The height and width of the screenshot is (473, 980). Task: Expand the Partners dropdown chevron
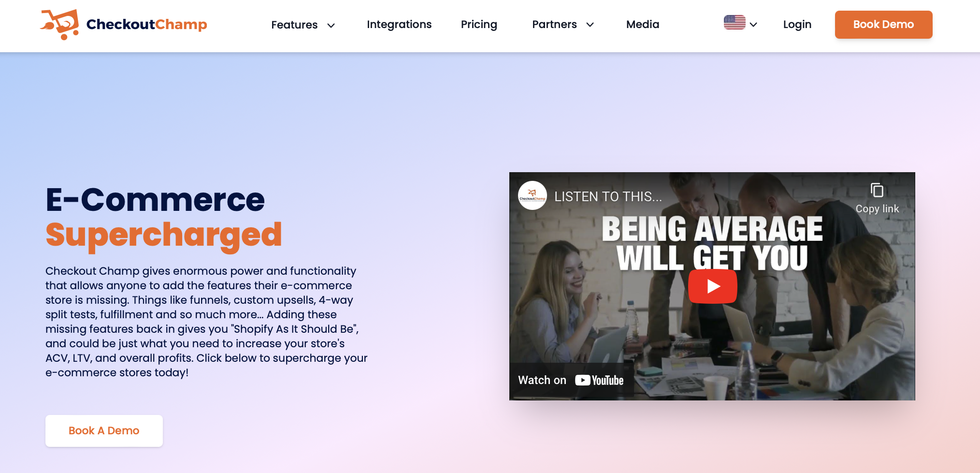coord(590,25)
